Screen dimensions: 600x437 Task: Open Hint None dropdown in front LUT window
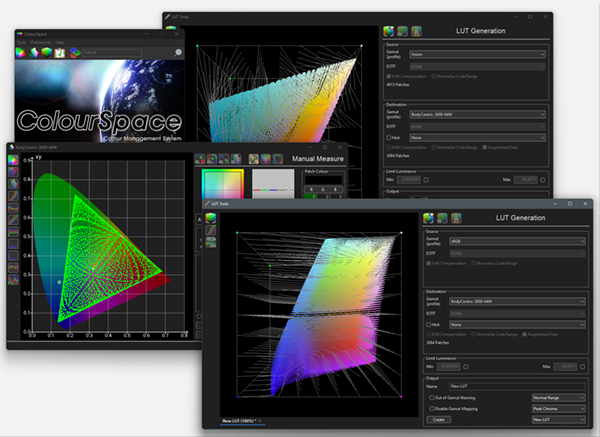(517, 324)
